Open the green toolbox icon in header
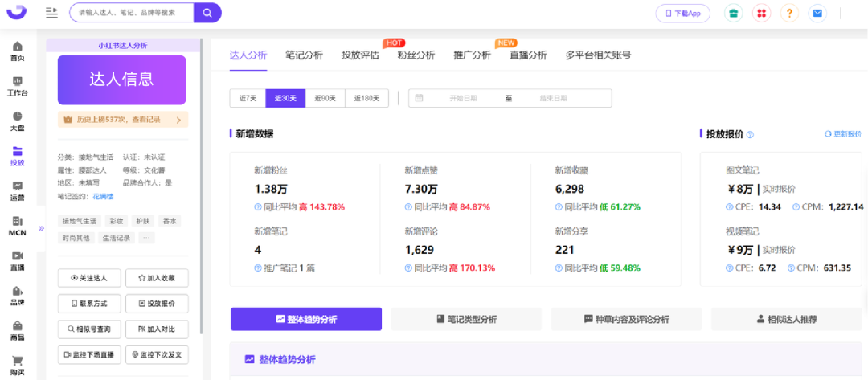 point(733,14)
